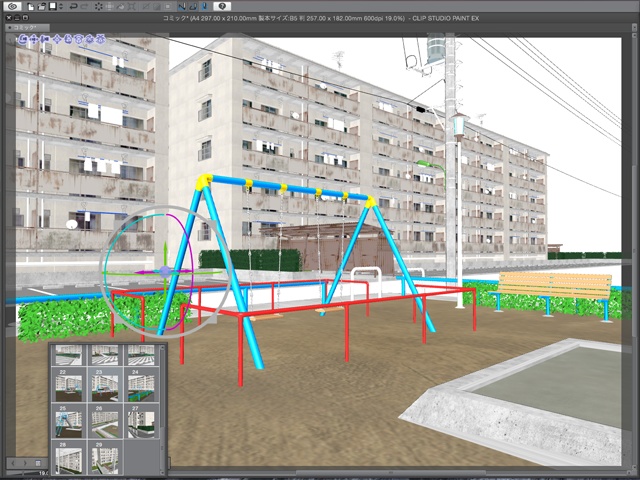Image resolution: width=640 pixels, height=480 pixels.
Task: Select camera preset thumbnail 29
Action: pos(105,458)
